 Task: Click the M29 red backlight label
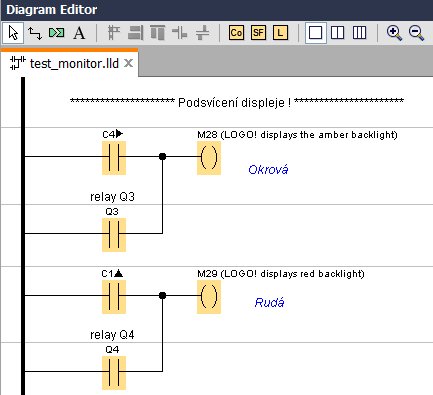tap(281, 274)
